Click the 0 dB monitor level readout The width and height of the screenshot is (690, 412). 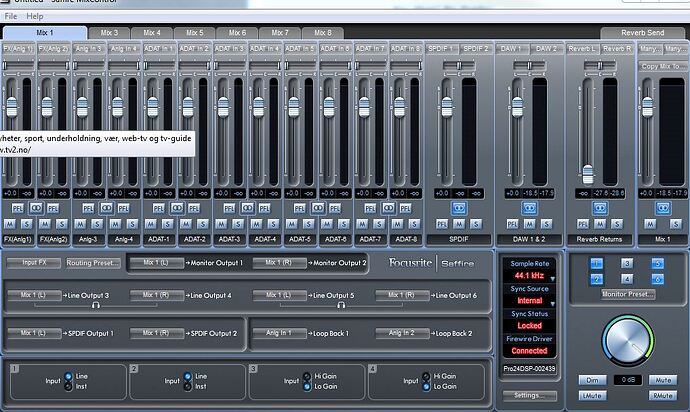tap(628, 380)
